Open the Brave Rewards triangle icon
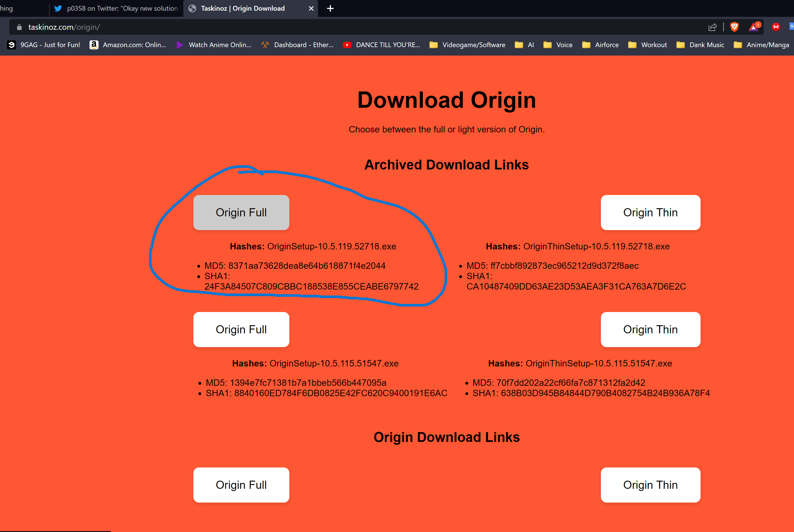794x532 pixels. 754,27
